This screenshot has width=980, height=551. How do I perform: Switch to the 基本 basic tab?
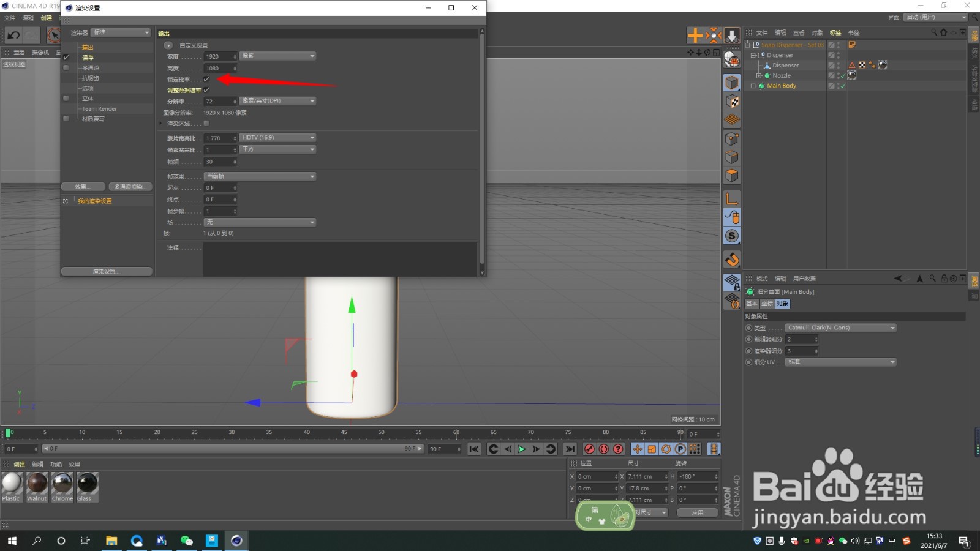click(x=752, y=304)
